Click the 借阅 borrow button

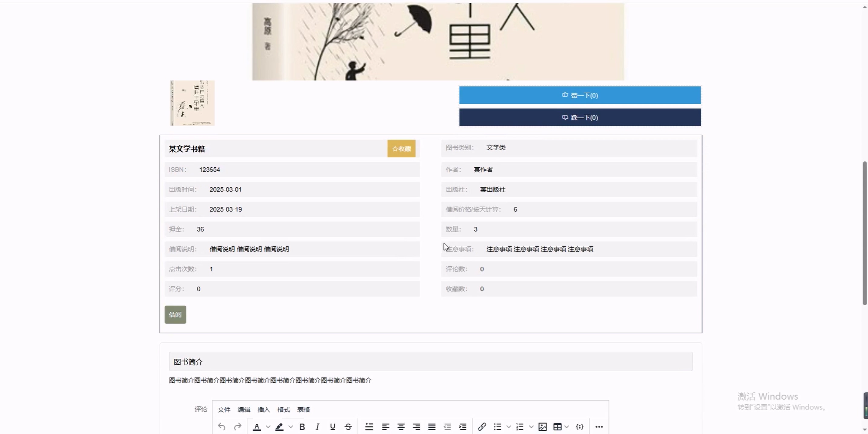[x=175, y=315]
